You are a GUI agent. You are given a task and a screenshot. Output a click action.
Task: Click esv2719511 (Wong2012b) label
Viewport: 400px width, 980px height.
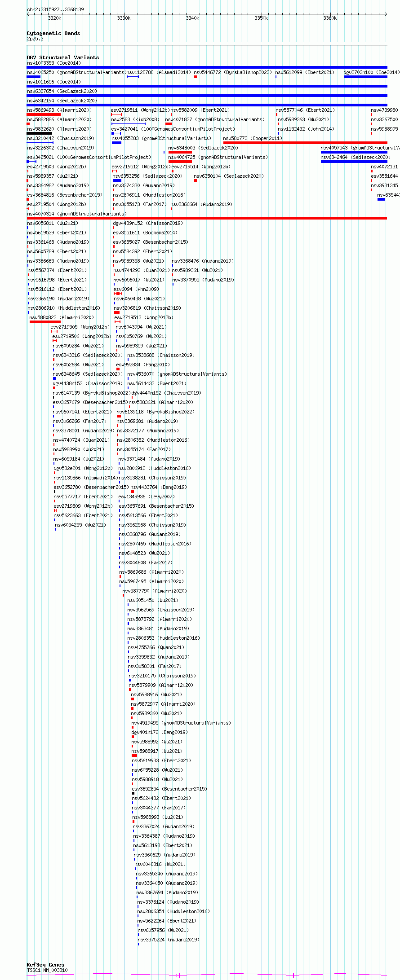pos(140,110)
